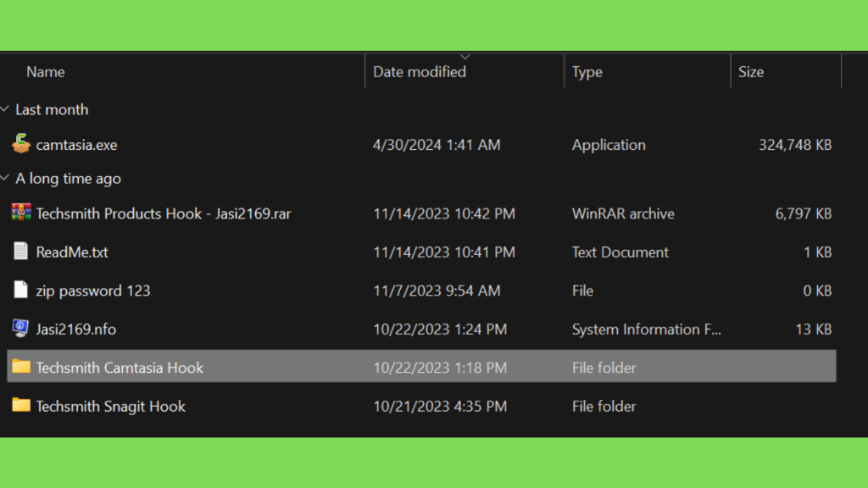The image size is (868, 488).
Task: Click the WinRAR archive icon for Jasi2169.rar
Action: [21, 213]
